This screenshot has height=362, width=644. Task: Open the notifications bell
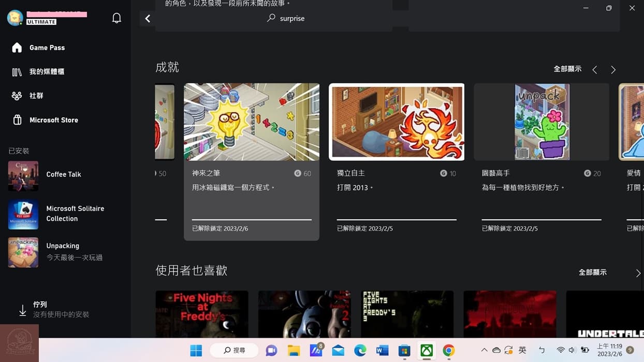coord(116,17)
